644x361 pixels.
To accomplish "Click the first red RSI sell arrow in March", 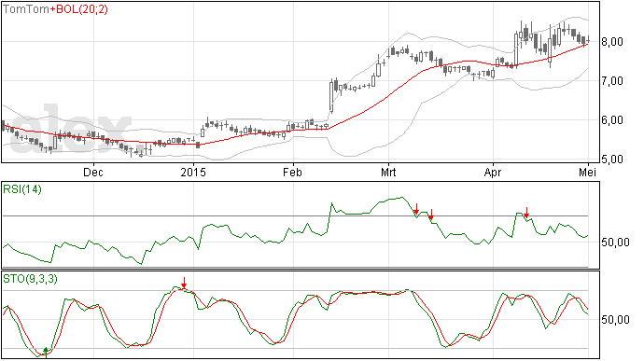I will click(416, 209).
